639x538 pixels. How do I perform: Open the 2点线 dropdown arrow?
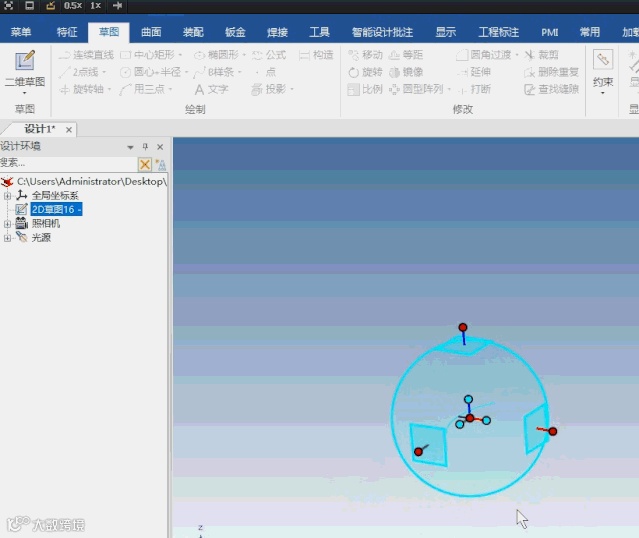click(104, 72)
